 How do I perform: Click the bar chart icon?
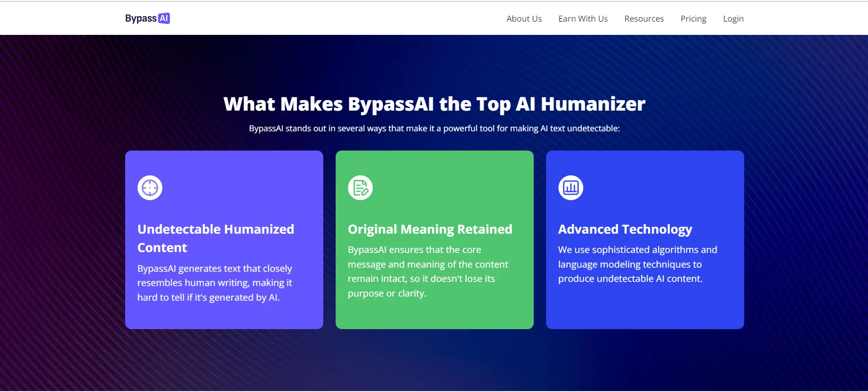(x=571, y=188)
